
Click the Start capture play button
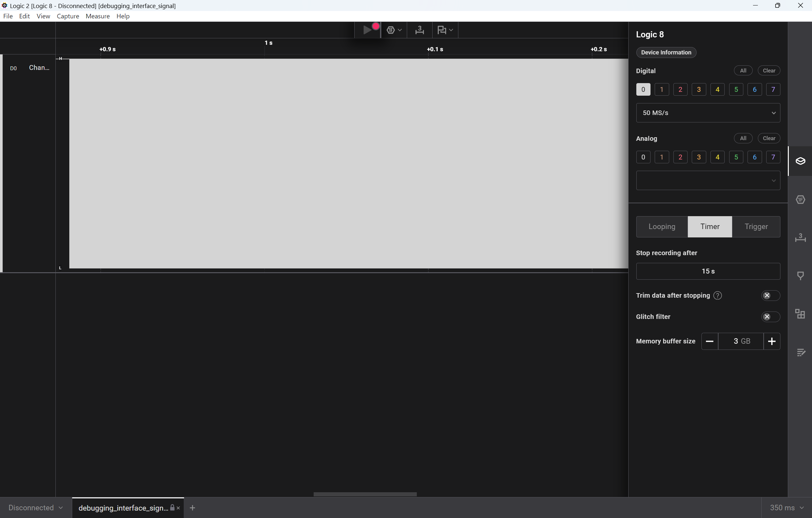[x=367, y=30]
